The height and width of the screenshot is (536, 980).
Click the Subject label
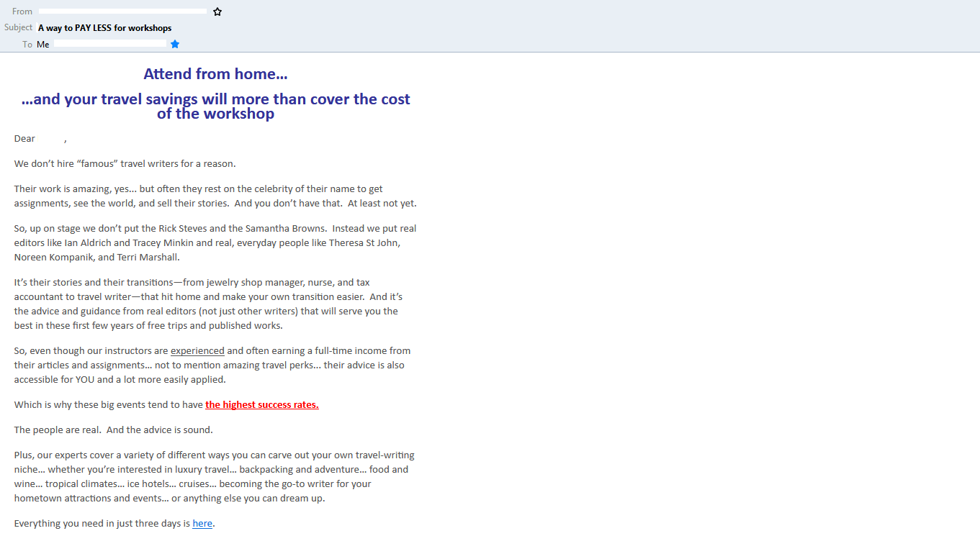pyautogui.click(x=18, y=27)
